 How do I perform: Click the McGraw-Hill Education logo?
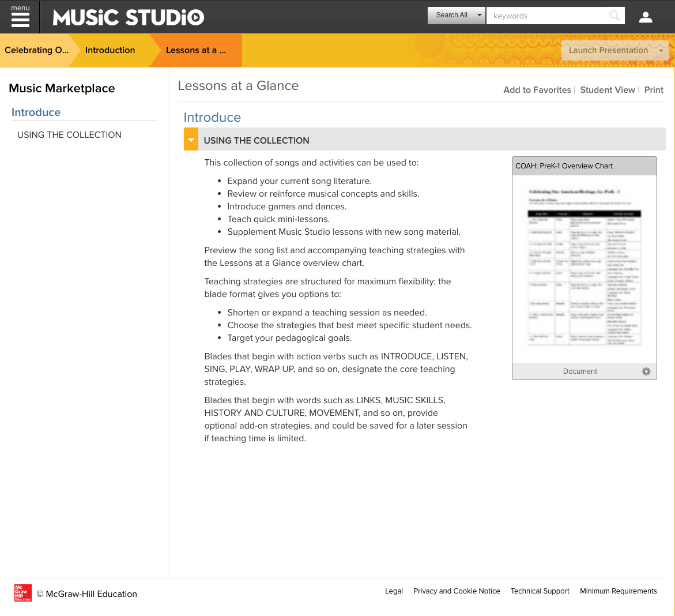[23, 593]
